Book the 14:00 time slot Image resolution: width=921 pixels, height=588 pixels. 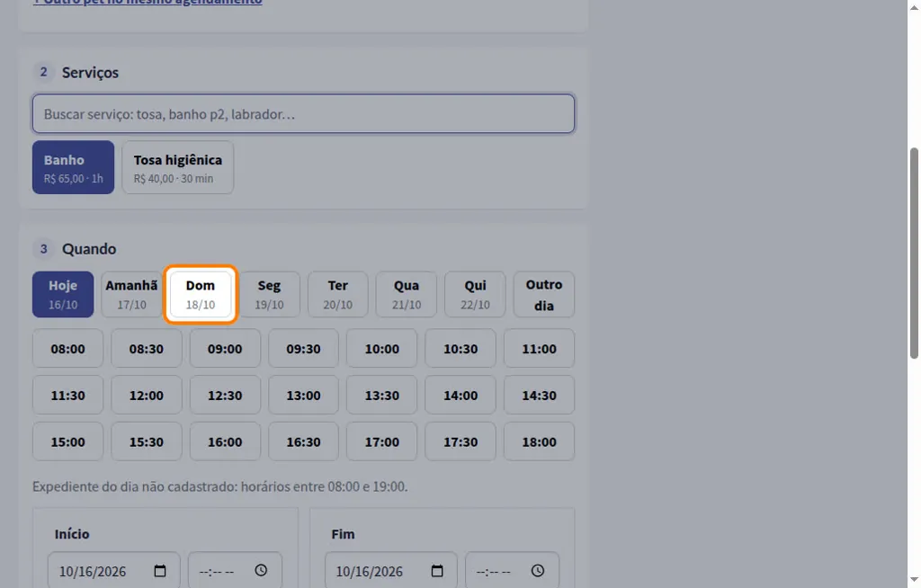[460, 395]
